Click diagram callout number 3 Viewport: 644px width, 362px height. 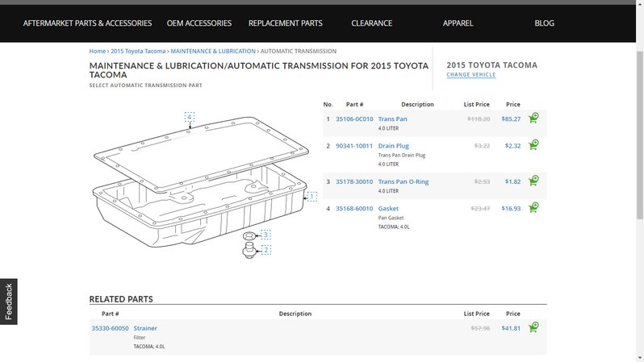coord(266,235)
